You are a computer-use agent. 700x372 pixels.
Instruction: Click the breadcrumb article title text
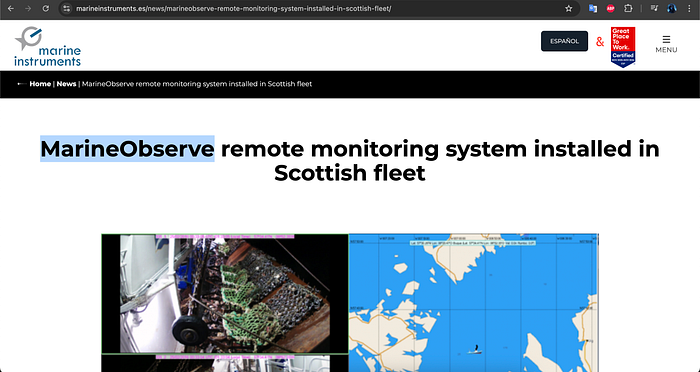197,84
